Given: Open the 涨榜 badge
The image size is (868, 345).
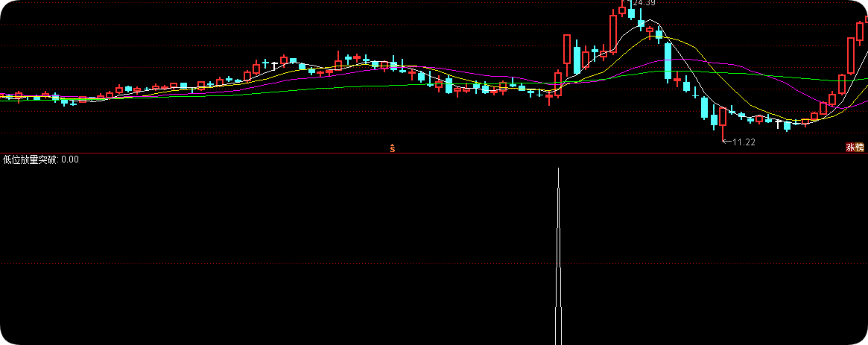Looking at the screenshot, I should [x=854, y=148].
